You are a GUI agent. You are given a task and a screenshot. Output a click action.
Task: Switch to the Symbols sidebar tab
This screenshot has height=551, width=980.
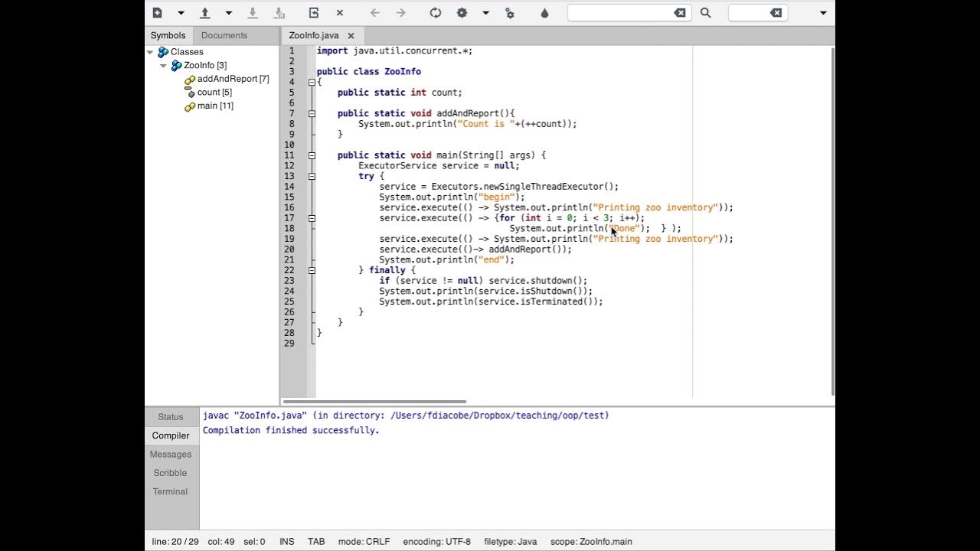point(168,35)
